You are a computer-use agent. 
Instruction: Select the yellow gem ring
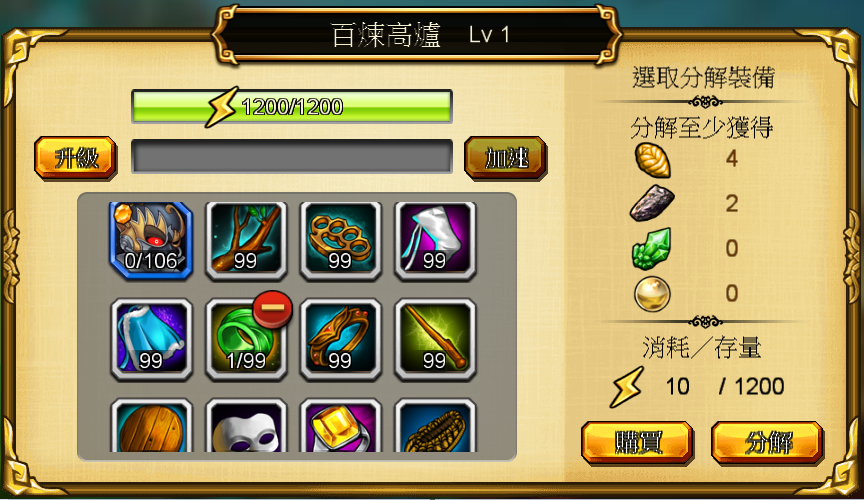[341, 426]
